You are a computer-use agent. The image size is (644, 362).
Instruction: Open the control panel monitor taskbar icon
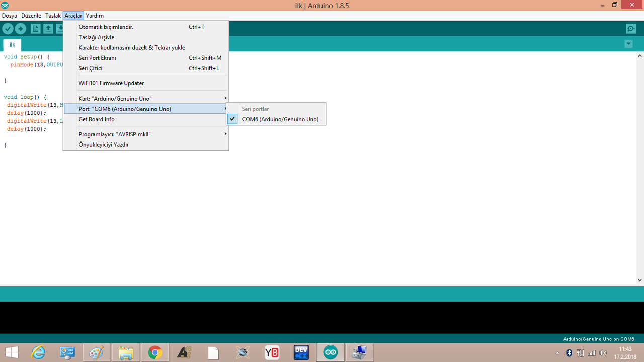tap(67, 352)
